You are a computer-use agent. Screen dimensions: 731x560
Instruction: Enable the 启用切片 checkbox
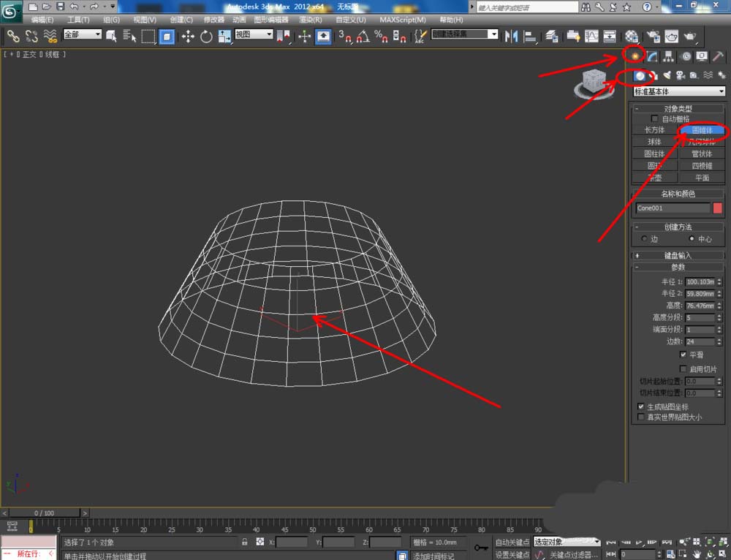coord(683,369)
